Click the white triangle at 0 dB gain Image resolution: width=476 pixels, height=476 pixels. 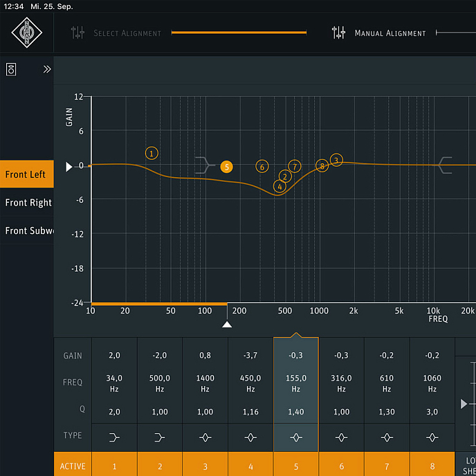(x=68, y=167)
